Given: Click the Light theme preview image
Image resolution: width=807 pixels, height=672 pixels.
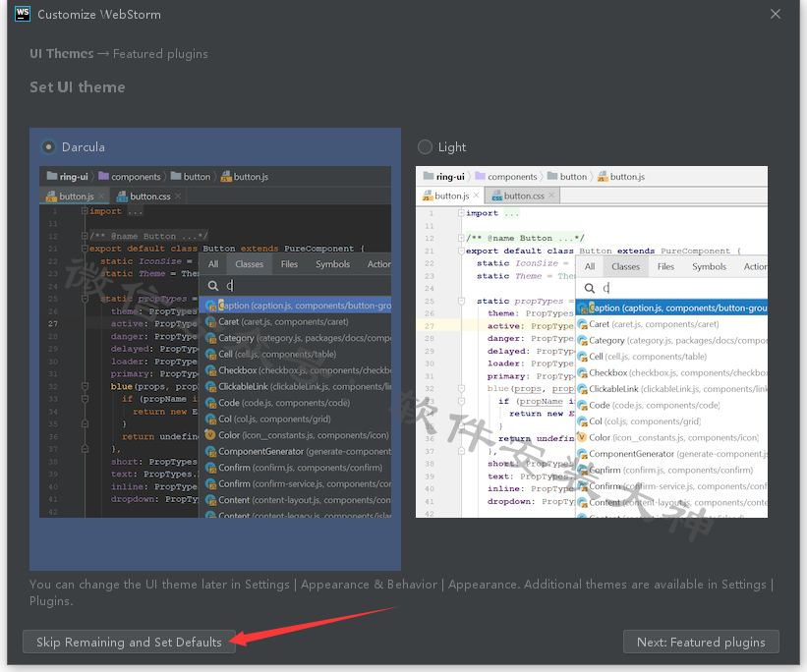Looking at the screenshot, I should [x=592, y=342].
